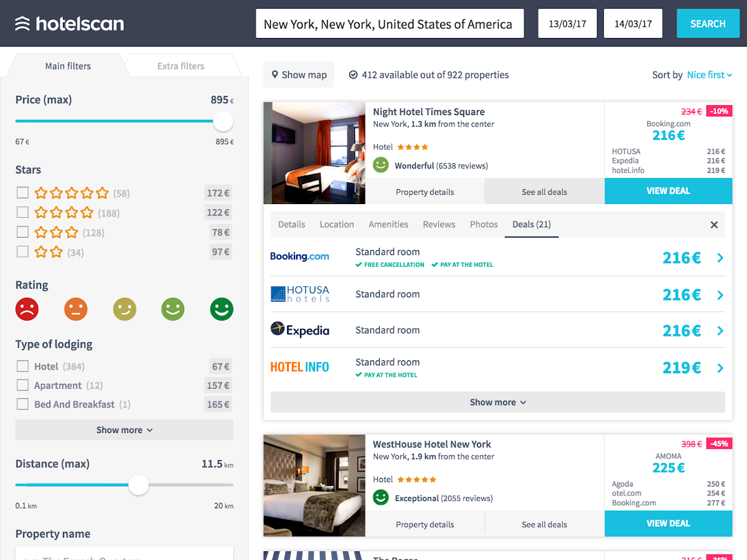
Task: Click Night Hotel Wonderful smiley icon
Action: pyautogui.click(x=381, y=166)
